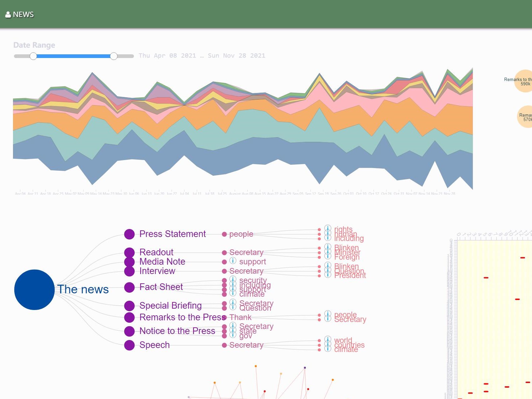
Task: Open info icon beside Blinken in Readout branch
Action: tap(328, 247)
